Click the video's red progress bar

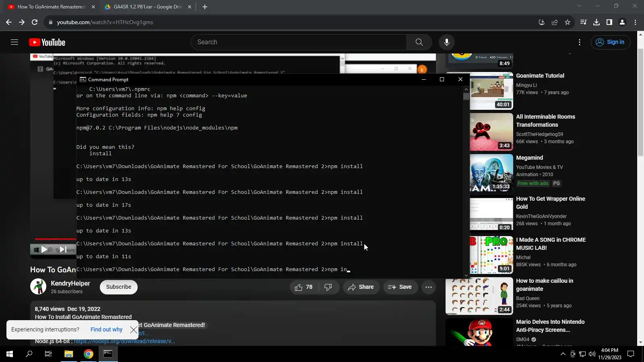[x=55, y=239]
